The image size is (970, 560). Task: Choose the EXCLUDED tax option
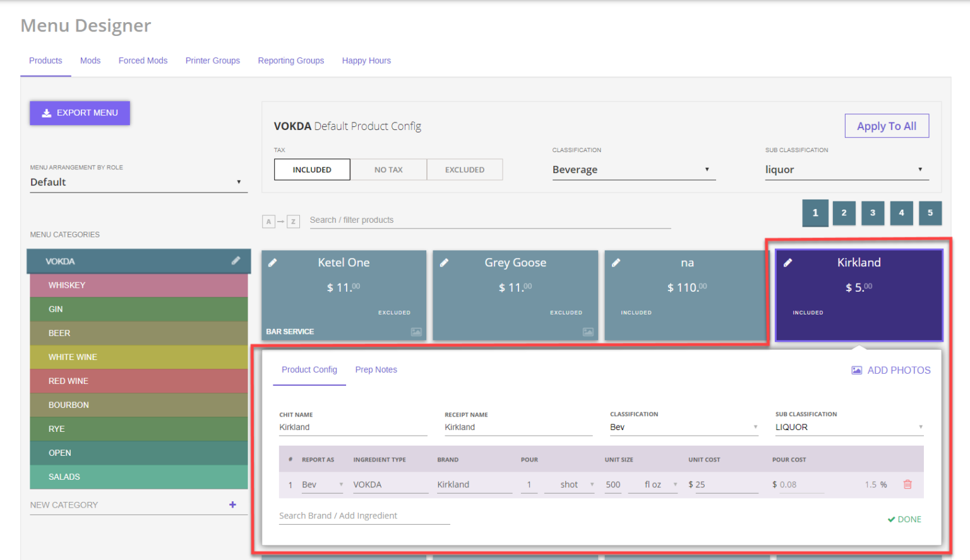point(465,170)
